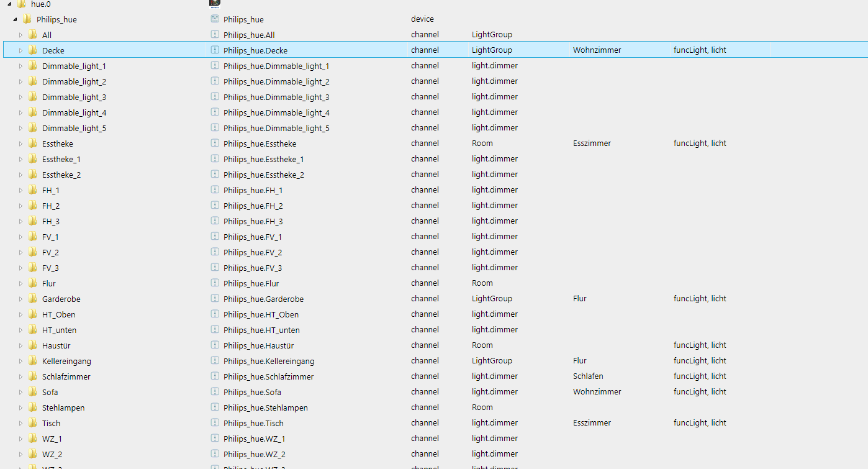Collapse the Philips_hue device node

tap(15, 19)
